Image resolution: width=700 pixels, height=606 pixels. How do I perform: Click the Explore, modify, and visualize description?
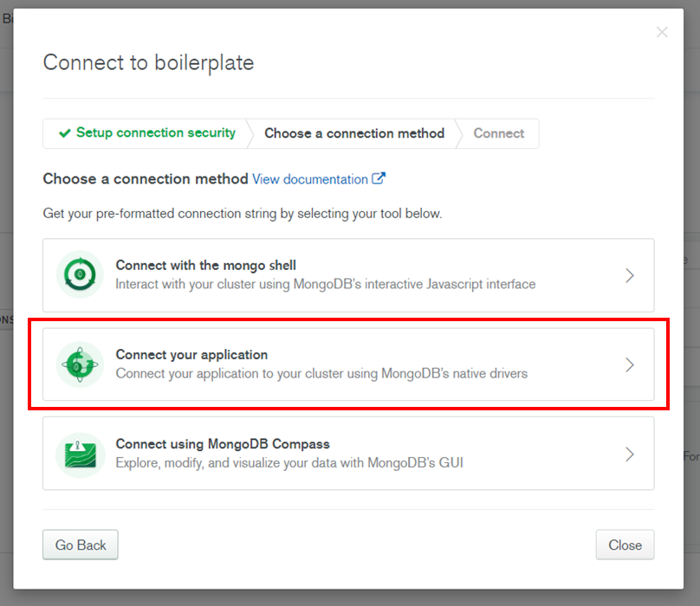tap(289, 463)
